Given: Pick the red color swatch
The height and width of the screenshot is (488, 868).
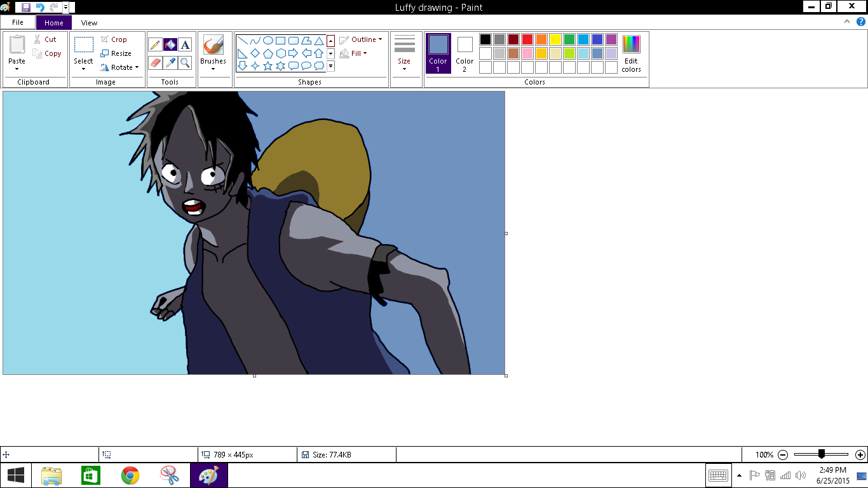Looking at the screenshot, I should (x=527, y=39).
